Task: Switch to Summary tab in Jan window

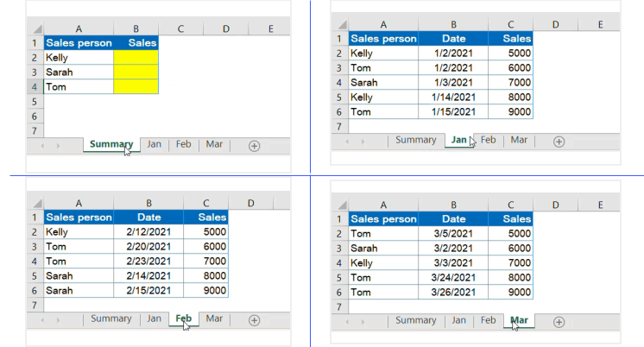Action: pyautogui.click(x=415, y=140)
